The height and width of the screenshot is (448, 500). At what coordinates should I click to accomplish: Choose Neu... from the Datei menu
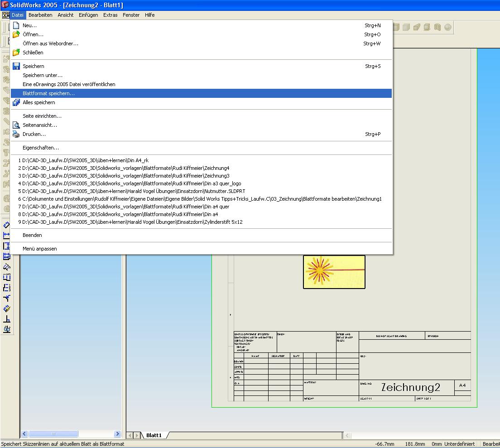(x=201, y=25)
